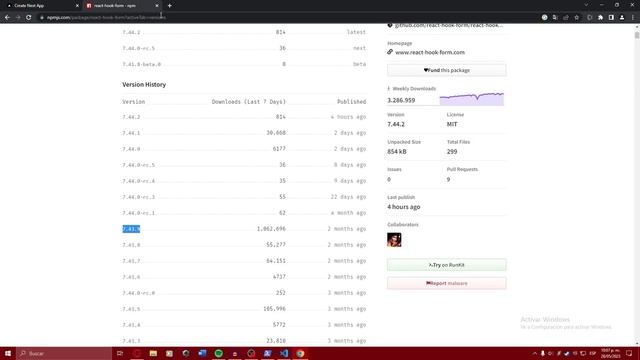The image size is (640, 360).
Task: Click the browser back arrow
Action: point(7,18)
